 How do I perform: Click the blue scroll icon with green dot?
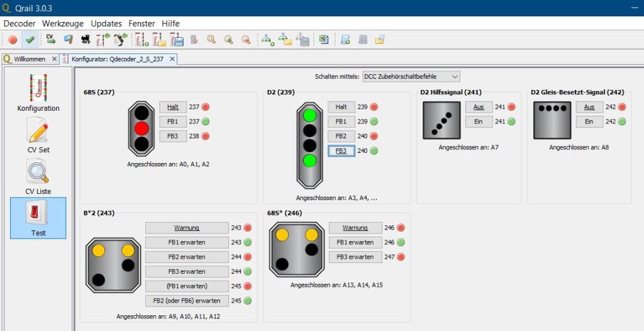pos(345,40)
